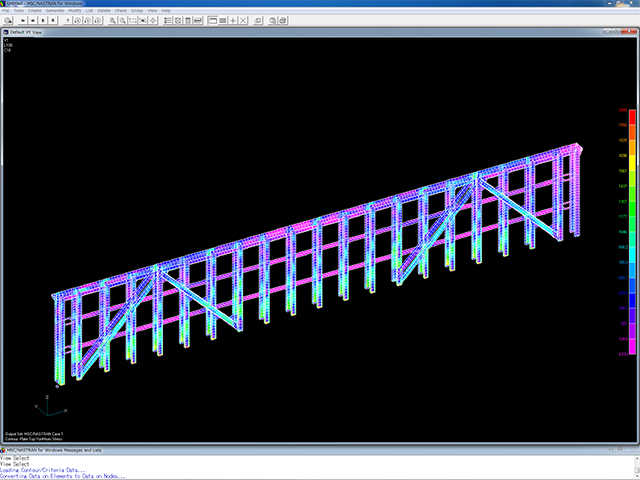Open the File menu
640x480 pixels.
pyautogui.click(x=6, y=10)
